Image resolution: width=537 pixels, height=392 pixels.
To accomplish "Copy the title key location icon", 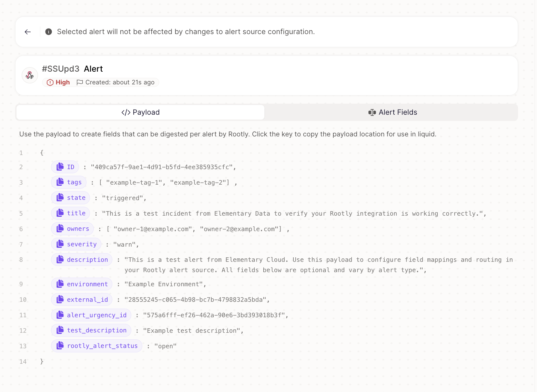I will (60, 213).
